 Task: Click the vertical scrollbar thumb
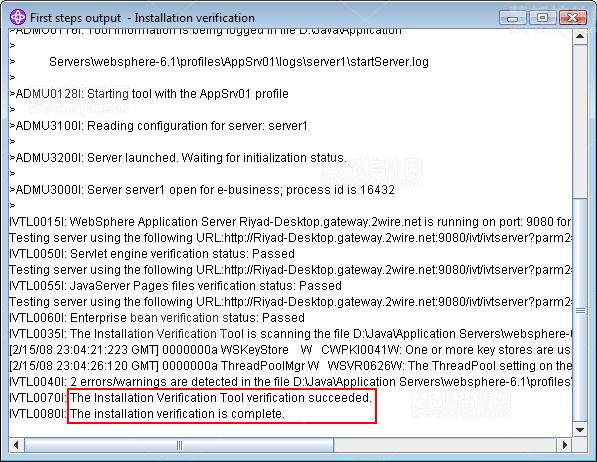(x=580, y=310)
